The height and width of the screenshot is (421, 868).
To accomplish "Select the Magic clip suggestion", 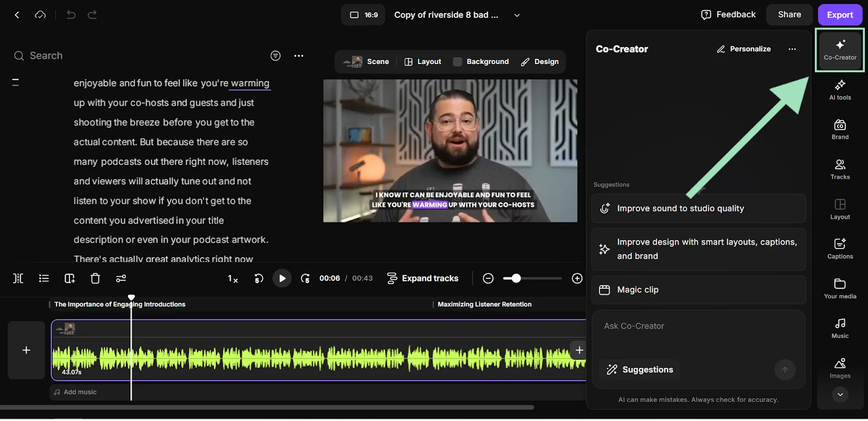I will [x=699, y=290].
